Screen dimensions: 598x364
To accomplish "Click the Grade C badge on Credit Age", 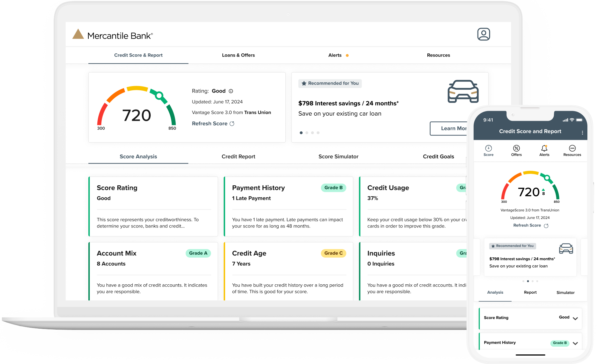I will [x=333, y=253].
